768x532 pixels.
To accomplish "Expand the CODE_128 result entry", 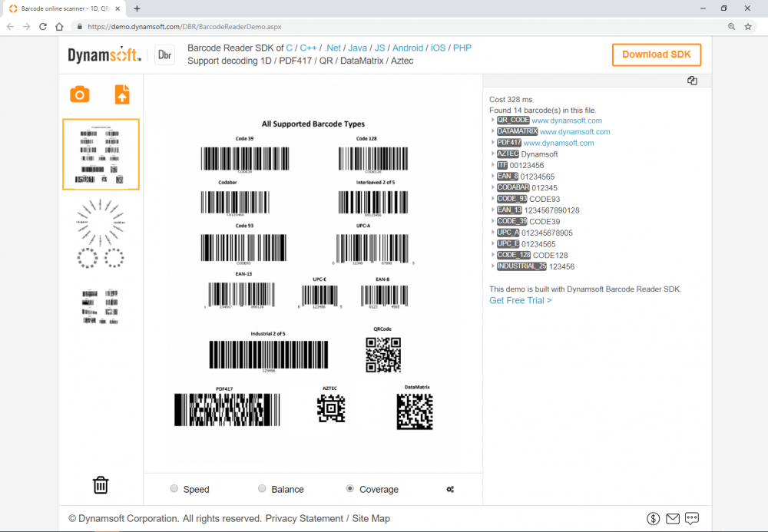I will (493, 255).
